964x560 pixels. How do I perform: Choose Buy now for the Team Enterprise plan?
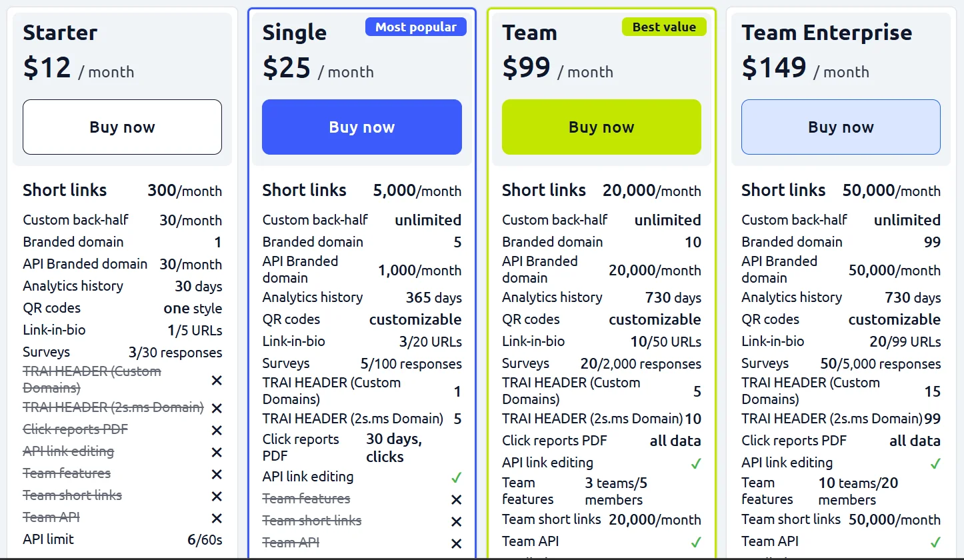[841, 127]
